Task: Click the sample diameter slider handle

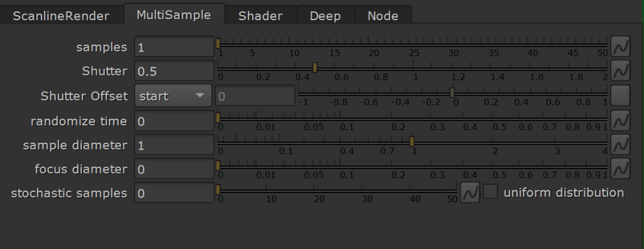Action: [x=412, y=141]
